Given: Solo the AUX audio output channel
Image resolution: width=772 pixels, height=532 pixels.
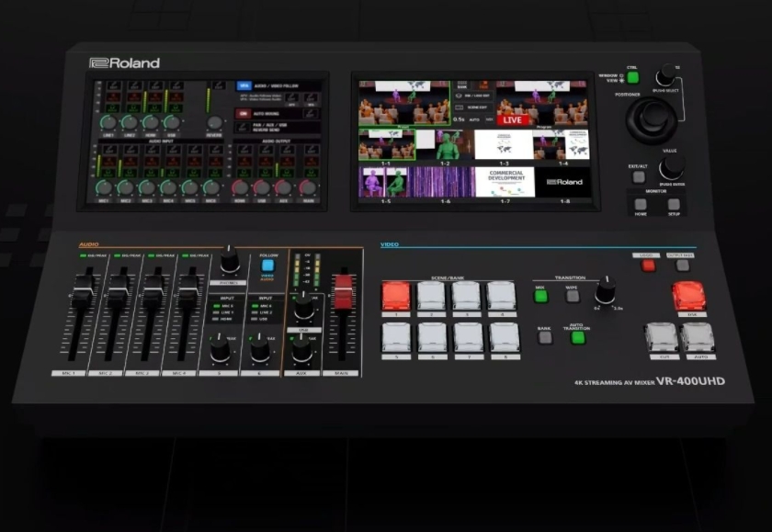Looking at the screenshot, I should point(287,174).
